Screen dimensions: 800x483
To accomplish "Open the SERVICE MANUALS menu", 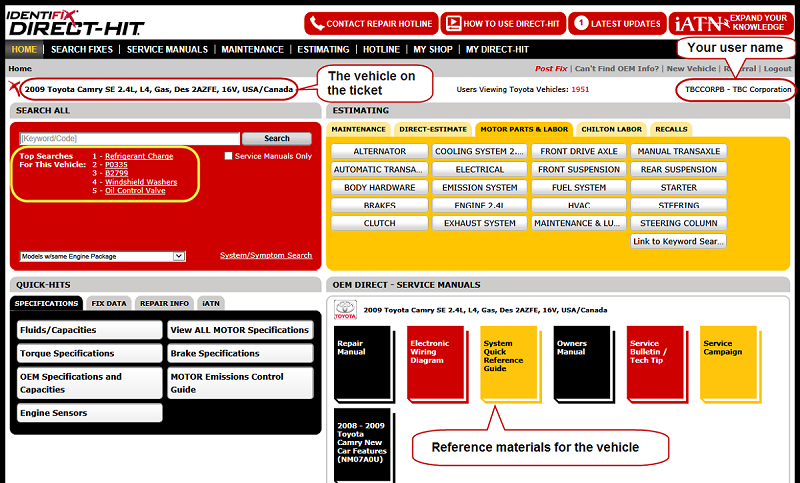I will pyautogui.click(x=167, y=49).
